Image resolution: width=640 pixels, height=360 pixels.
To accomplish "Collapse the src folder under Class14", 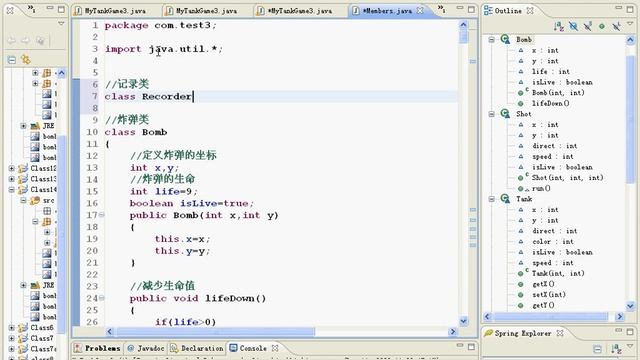I will coord(23,200).
